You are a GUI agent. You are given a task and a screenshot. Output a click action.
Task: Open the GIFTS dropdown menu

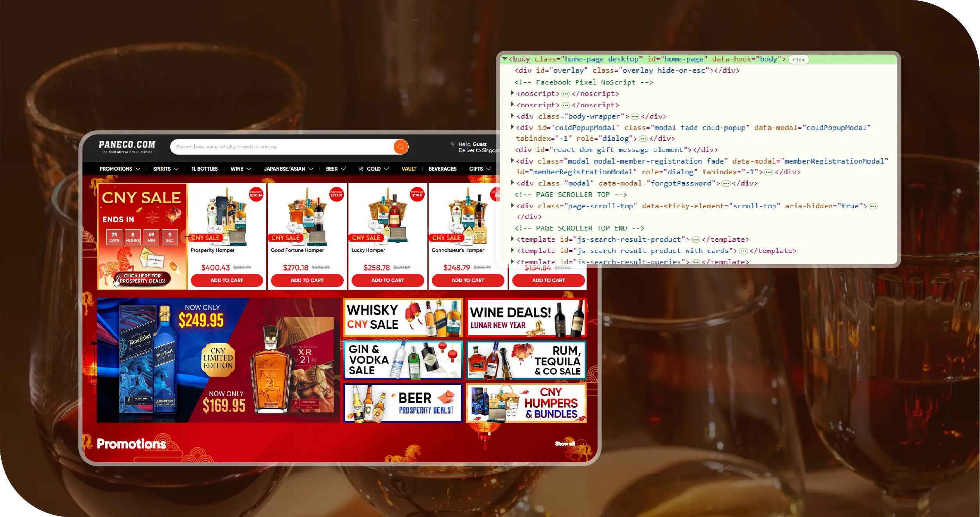click(479, 169)
